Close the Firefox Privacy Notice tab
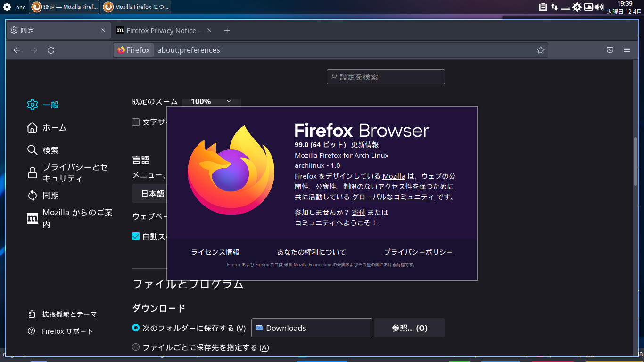Viewport: 644px width, 362px height. 209,30
